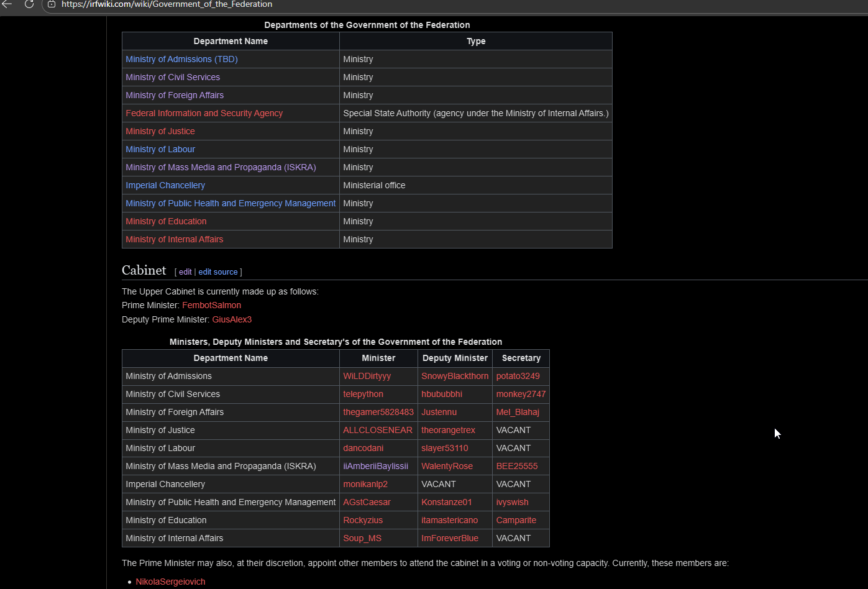Open Ministry of Public Health and Emergency Management
Screen dimensions: 868x589
pos(231,203)
